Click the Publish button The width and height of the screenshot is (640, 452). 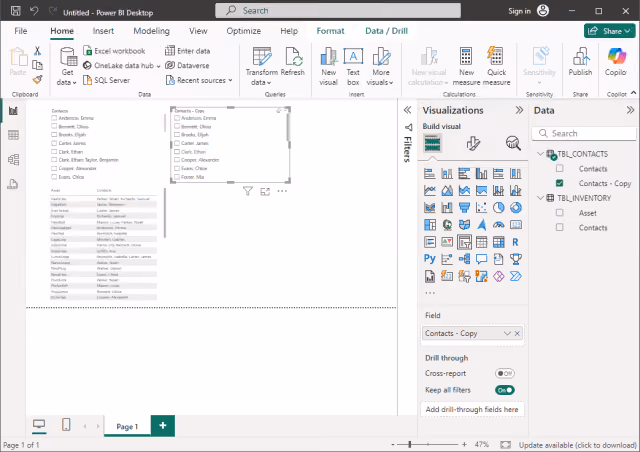coord(580,62)
